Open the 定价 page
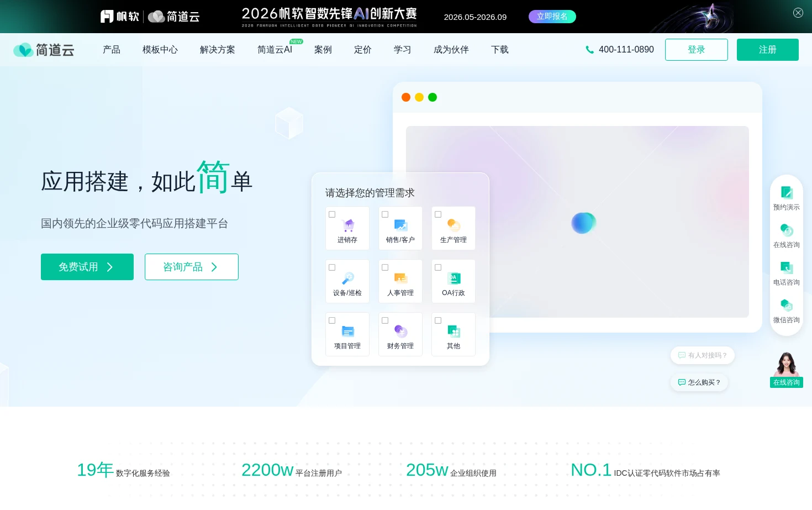The image size is (812, 510). [363, 50]
